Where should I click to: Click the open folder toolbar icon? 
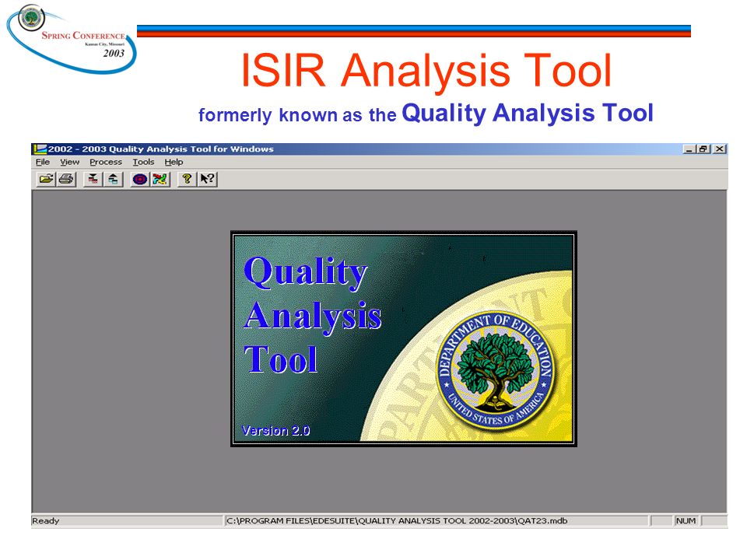pos(46,179)
